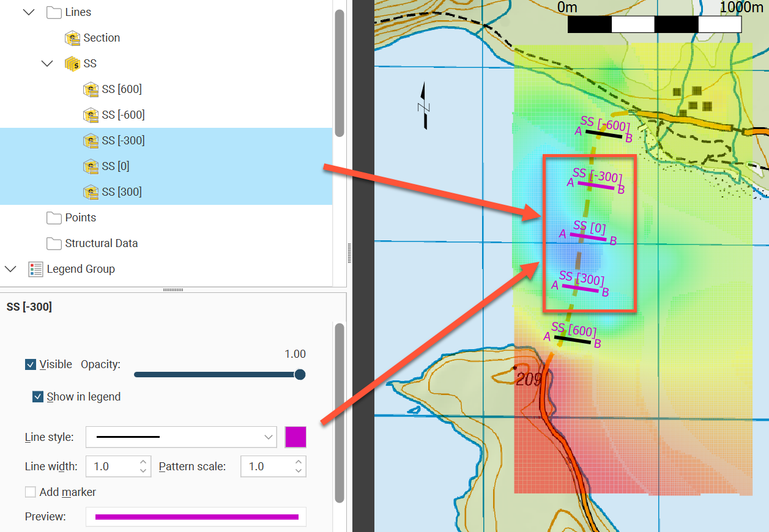Click the SS serial section icon

click(x=73, y=64)
